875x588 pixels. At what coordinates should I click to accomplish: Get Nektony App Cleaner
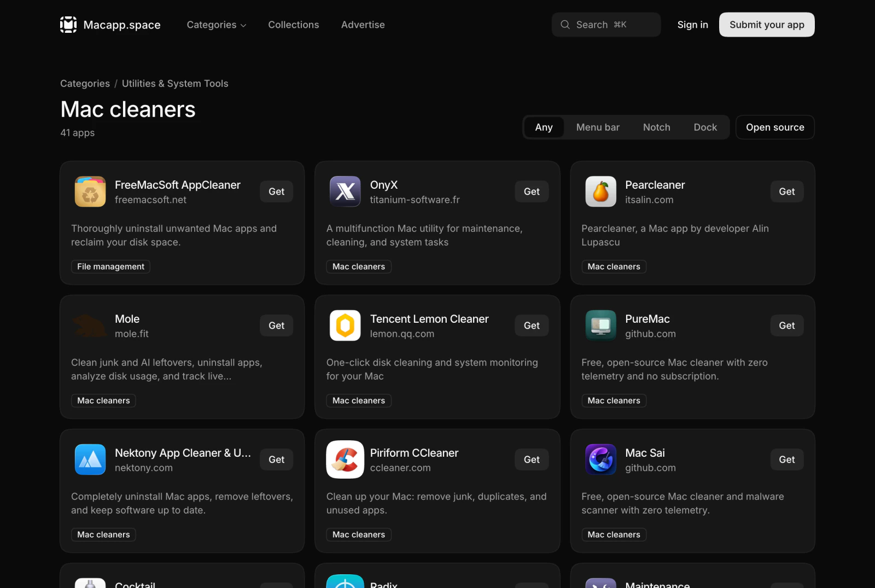[276, 459]
